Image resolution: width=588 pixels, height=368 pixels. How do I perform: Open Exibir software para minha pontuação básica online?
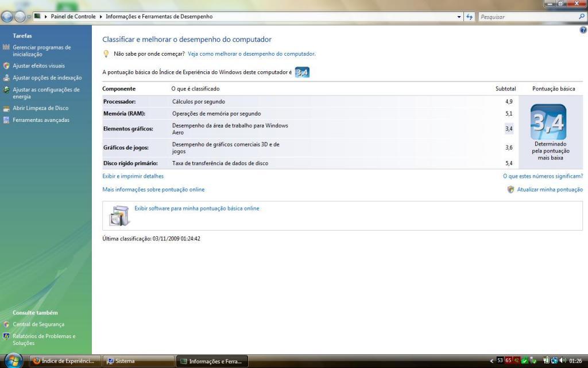[x=197, y=208]
